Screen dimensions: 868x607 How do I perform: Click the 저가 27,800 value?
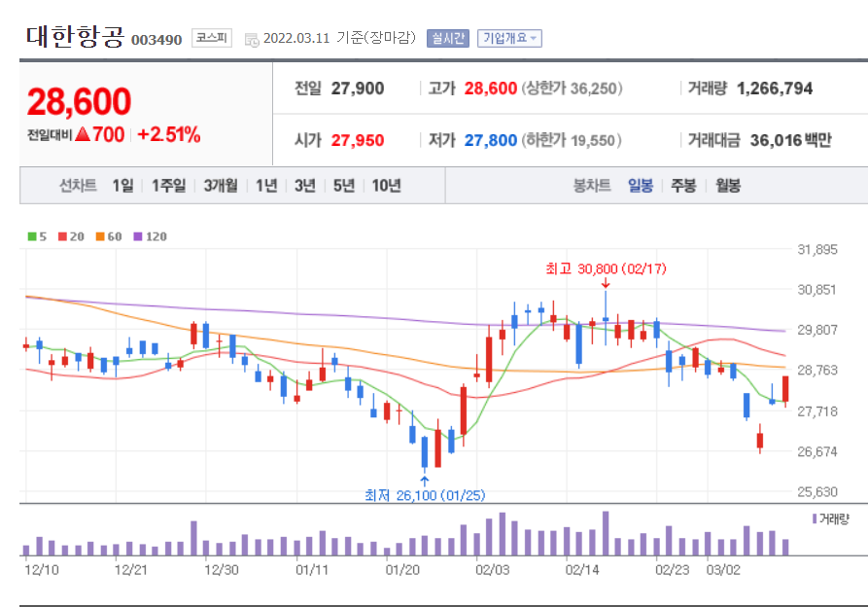point(491,141)
